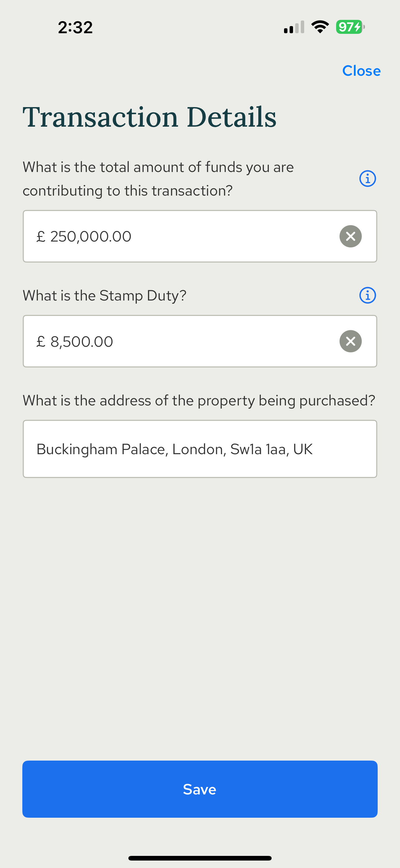Tap the total funds question label
400x868 pixels.
pos(158,179)
